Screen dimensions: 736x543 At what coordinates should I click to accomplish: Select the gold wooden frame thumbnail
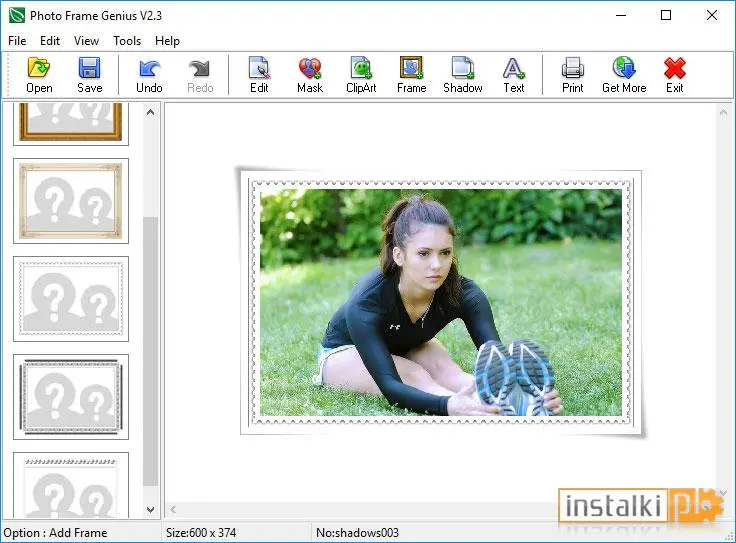coord(71,123)
